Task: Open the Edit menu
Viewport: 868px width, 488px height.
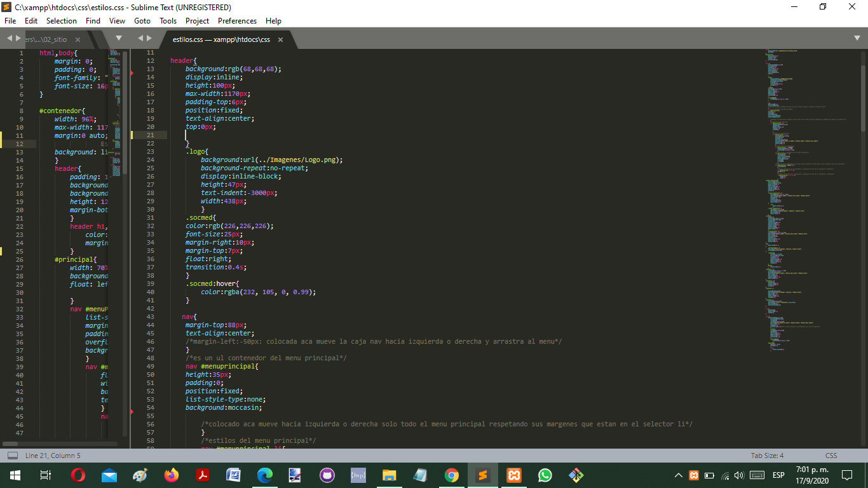Action: coord(31,21)
